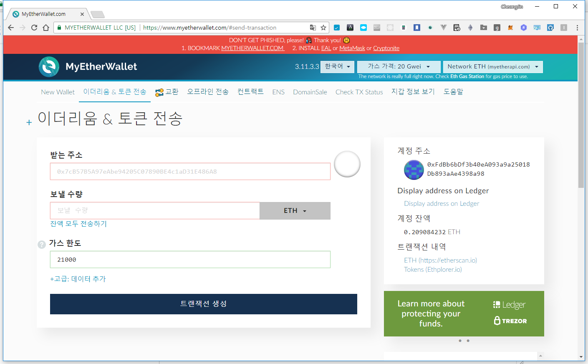Select the DomainSale tab
The height and width of the screenshot is (364, 588).
[x=310, y=92]
